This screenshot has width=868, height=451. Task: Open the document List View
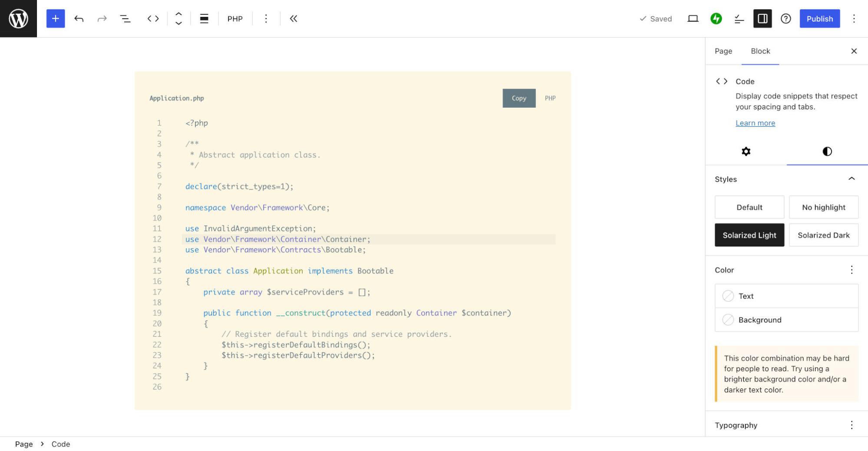click(125, 19)
